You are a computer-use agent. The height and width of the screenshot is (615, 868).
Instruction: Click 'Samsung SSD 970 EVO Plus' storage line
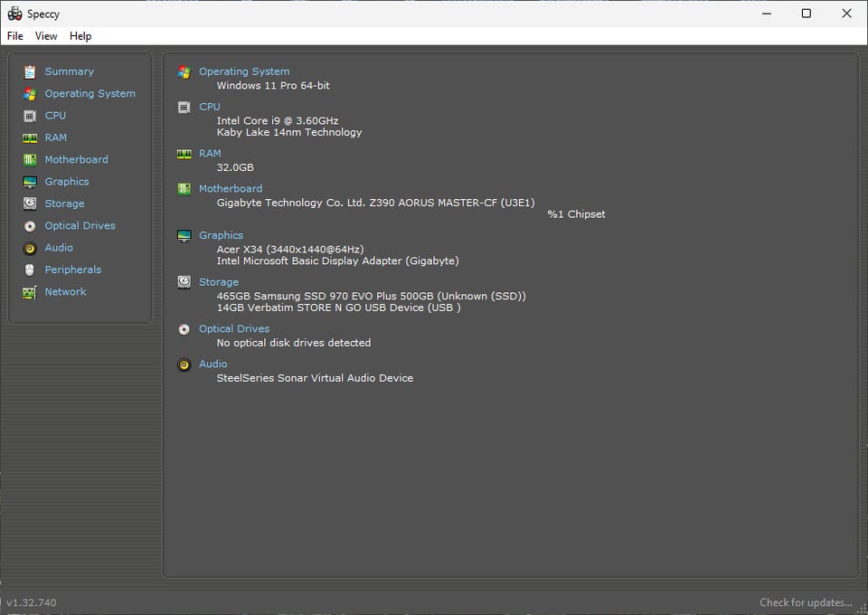tap(371, 296)
